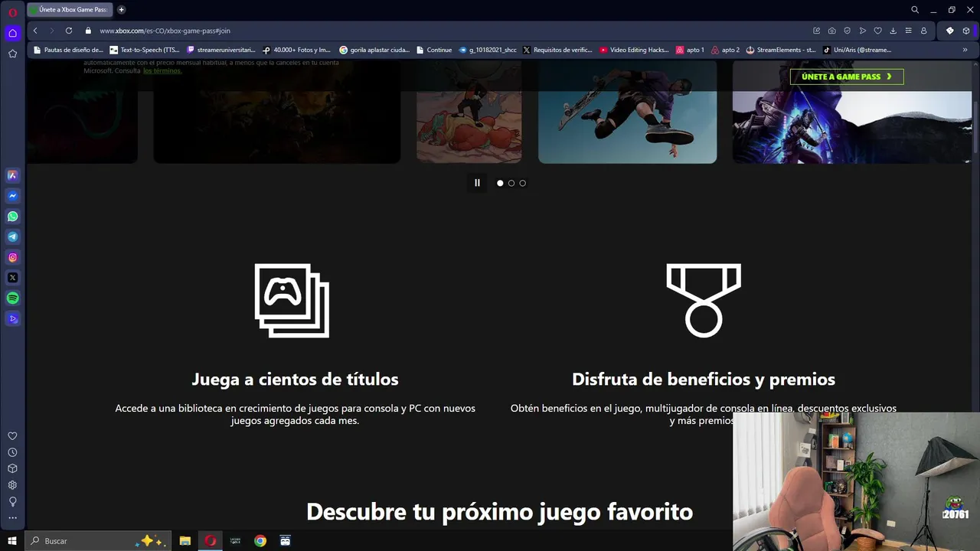Open '40.000+ Fotos y Im...' bookmark
The width and height of the screenshot is (980, 551).
(296, 50)
